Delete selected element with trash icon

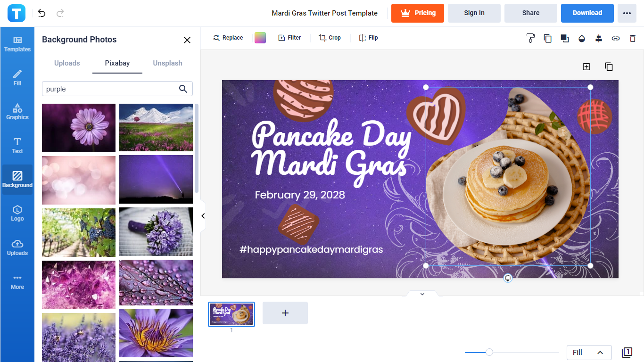click(x=633, y=38)
